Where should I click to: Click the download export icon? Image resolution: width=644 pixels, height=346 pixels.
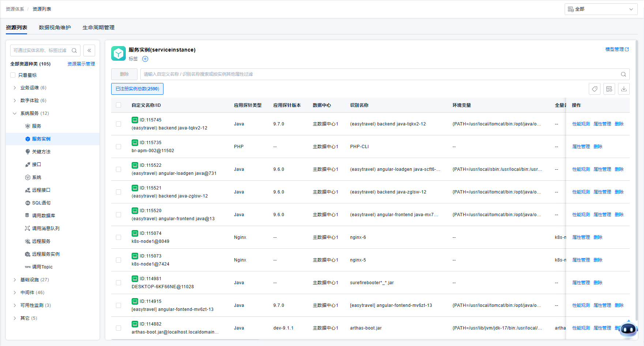(624, 89)
